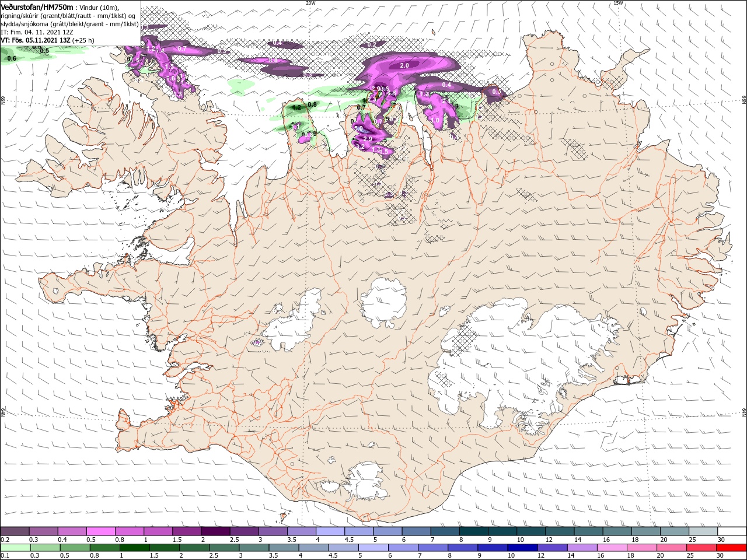Select the light grey snow swatch between 25 and 30
The image size is (747, 560).
[x=703, y=531]
